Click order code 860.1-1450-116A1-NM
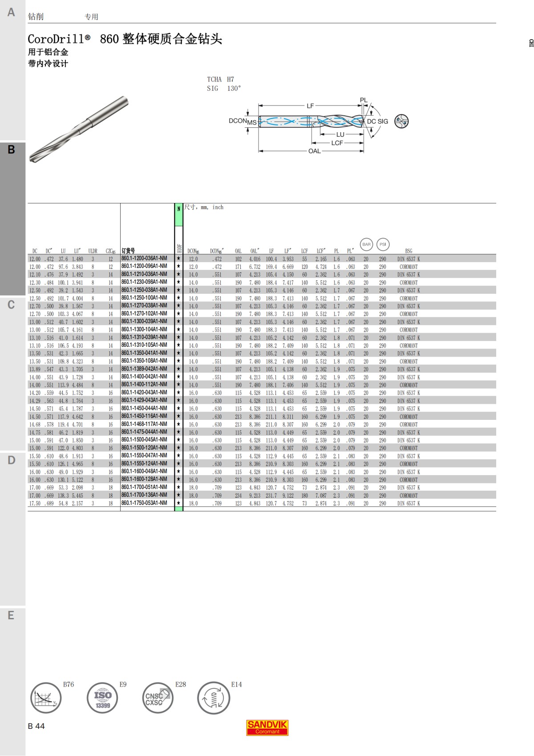This screenshot has width=534, height=756. click(144, 416)
